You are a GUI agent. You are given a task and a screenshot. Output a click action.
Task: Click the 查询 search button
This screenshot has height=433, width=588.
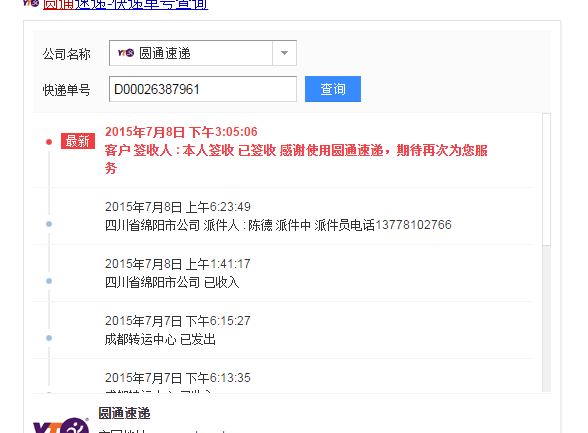click(x=333, y=89)
